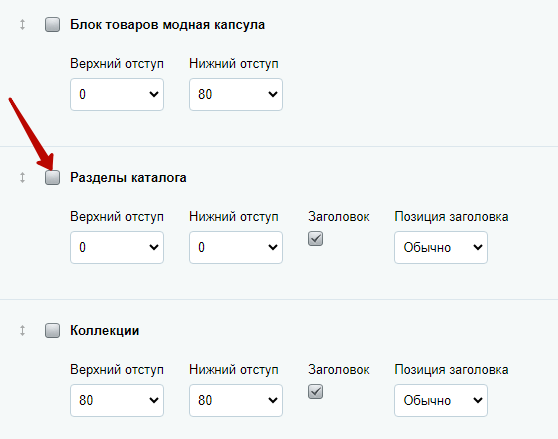
Task: Click Заголовок label in Разделы каталога
Action: click(339, 217)
